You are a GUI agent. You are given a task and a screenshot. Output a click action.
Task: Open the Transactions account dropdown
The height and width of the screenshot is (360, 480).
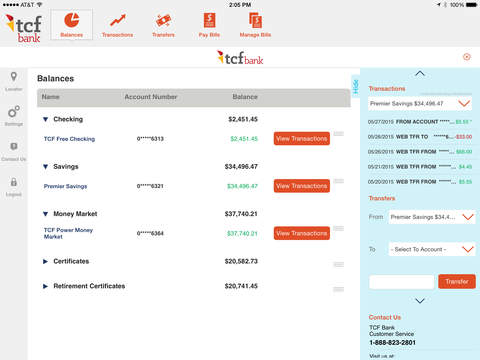pos(420,104)
